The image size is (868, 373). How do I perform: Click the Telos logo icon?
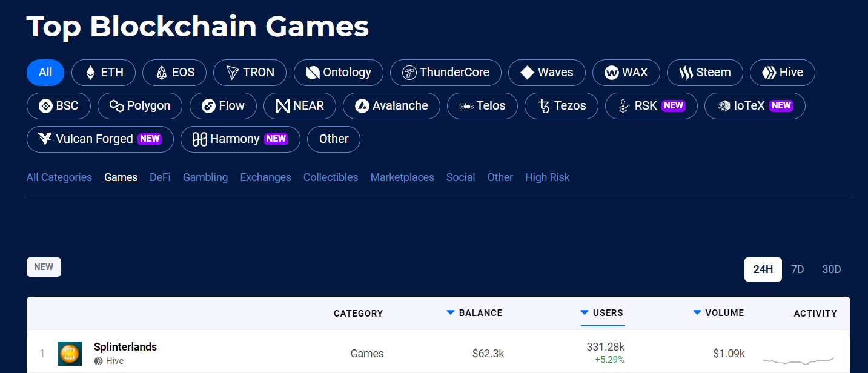tap(466, 106)
